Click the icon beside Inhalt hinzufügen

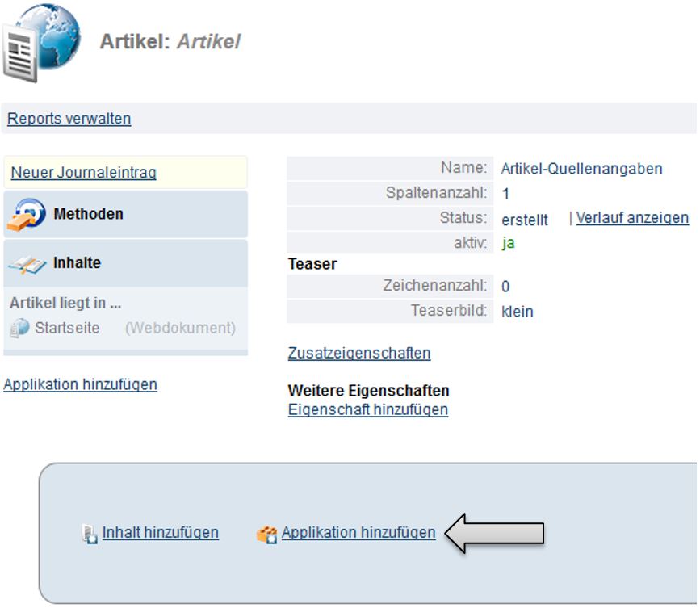(x=90, y=534)
